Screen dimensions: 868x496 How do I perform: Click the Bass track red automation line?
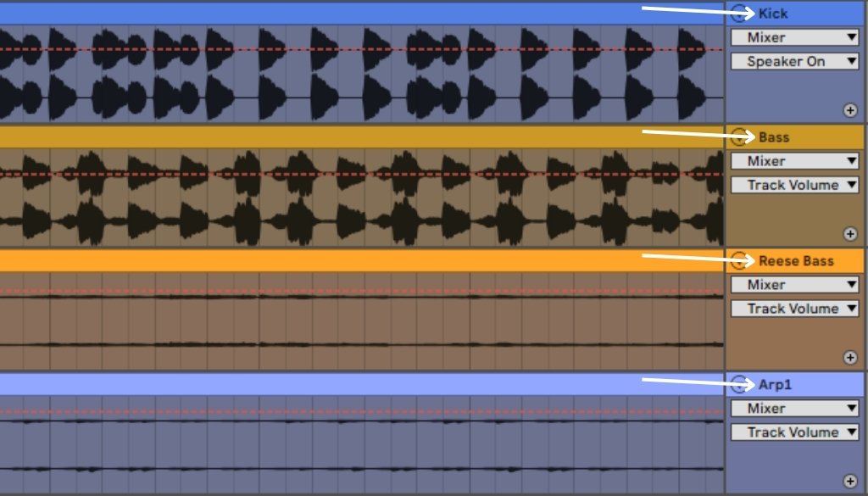coord(362,174)
